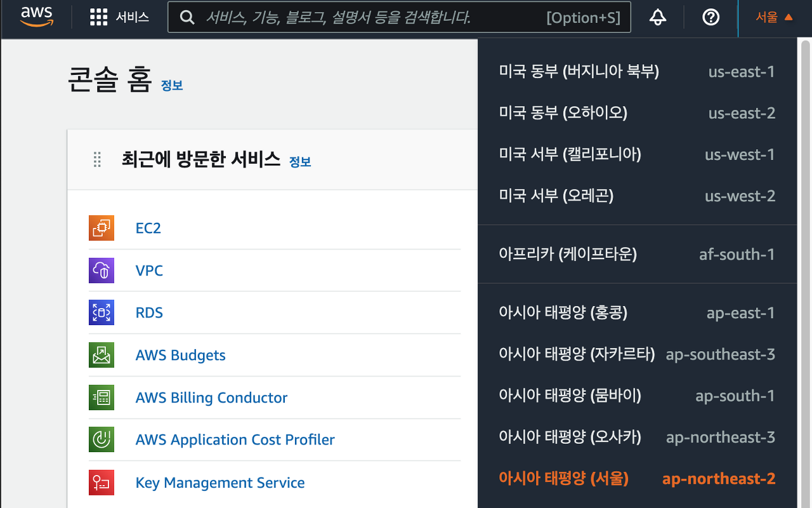
Task: Click the RDS service icon
Action: pyautogui.click(x=101, y=312)
